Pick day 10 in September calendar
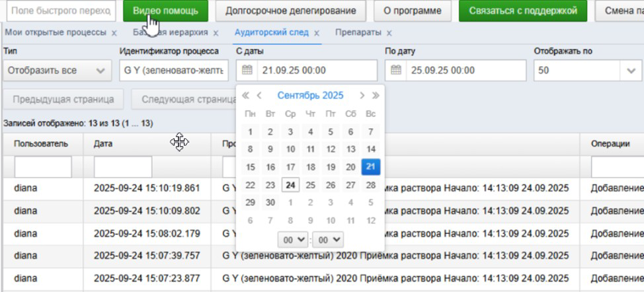This screenshot has width=644, height=292. [x=290, y=149]
